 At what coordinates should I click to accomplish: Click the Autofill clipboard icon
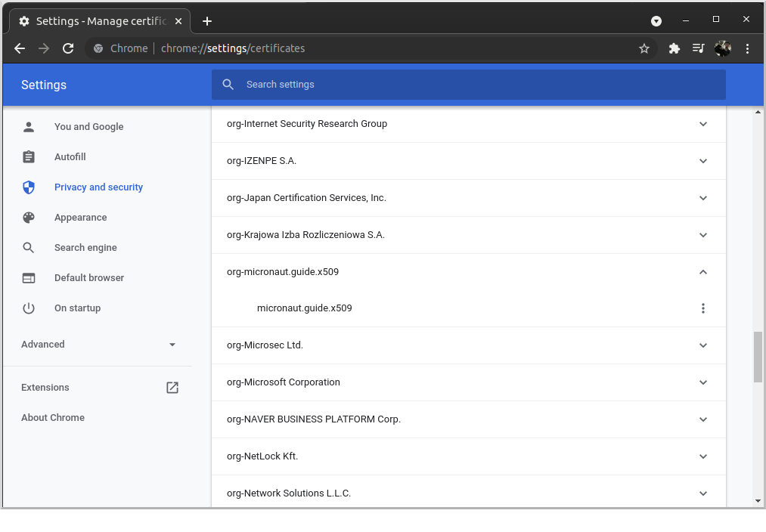pyautogui.click(x=29, y=156)
